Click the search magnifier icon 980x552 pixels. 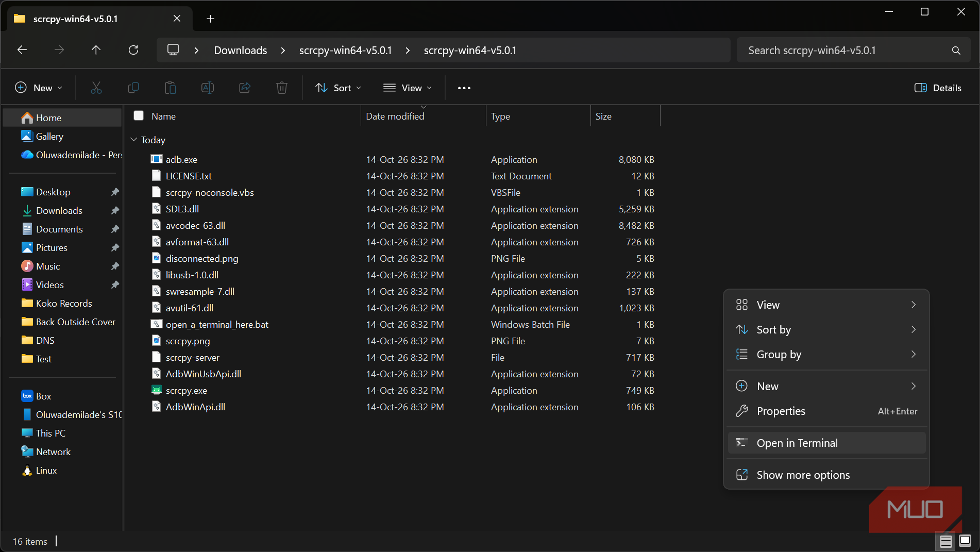coord(956,51)
